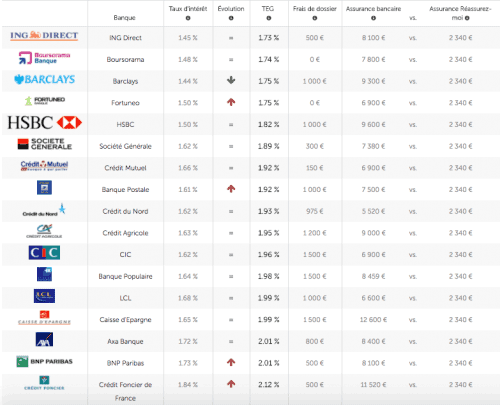Click the Crédit Agricole bank name

click(125, 233)
